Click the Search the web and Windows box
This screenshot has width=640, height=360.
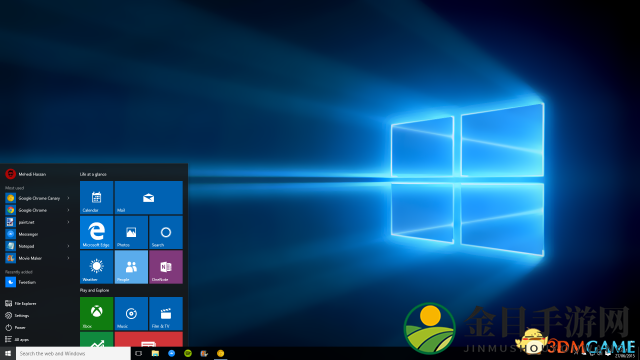coord(73,353)
